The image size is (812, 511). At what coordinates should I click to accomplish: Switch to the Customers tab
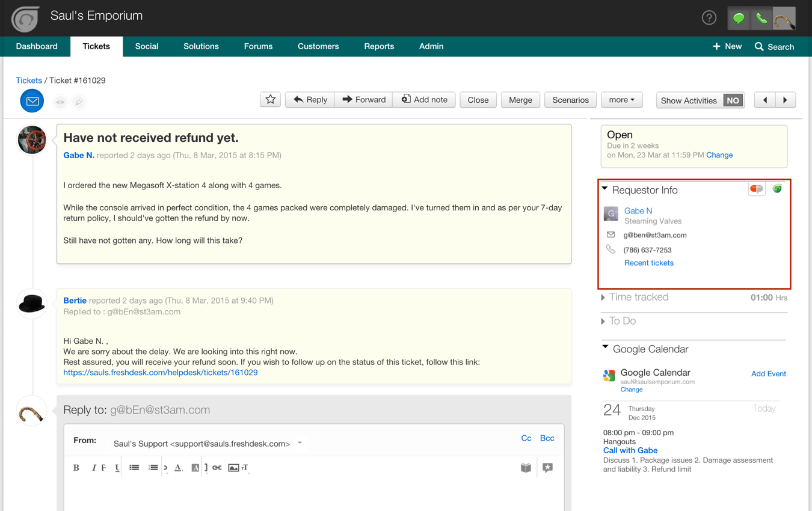tap(318, 46)
